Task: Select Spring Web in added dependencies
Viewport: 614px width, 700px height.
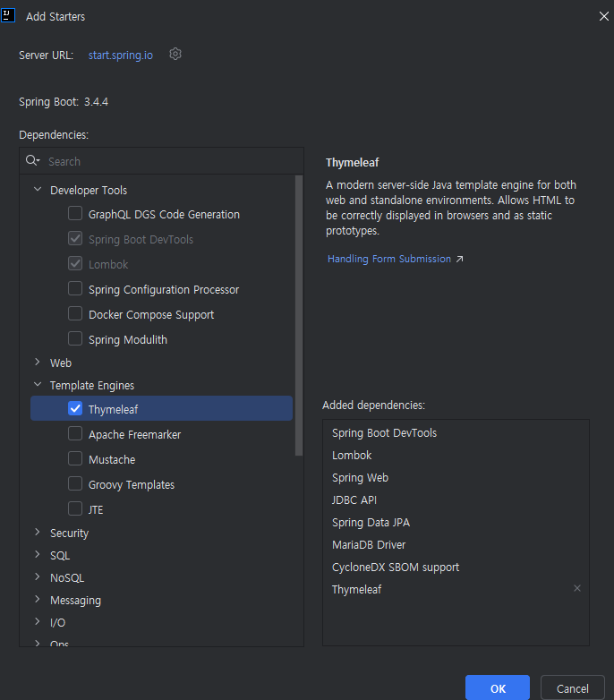Action: point(360,478)
